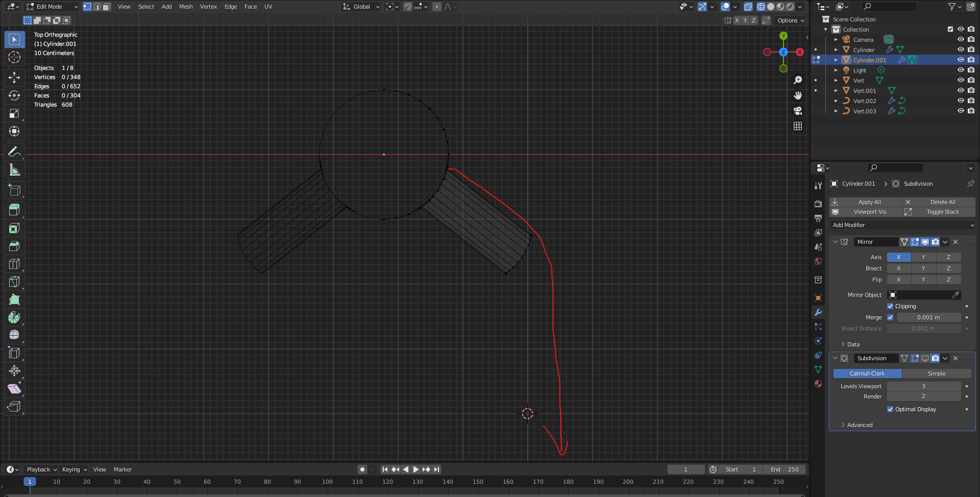The width and height of the screenshot is (980, 497).
Task: Open the Add Modifier dropdown
Action: coord(902,225)
